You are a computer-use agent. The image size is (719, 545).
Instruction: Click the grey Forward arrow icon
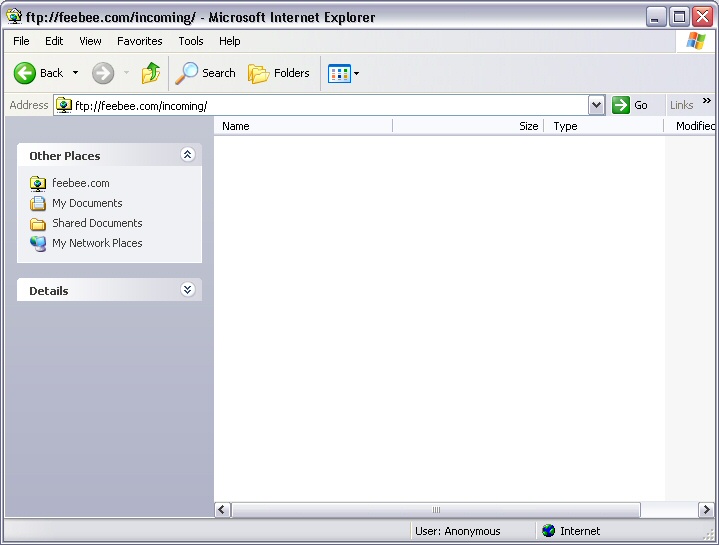click(103, 73)
